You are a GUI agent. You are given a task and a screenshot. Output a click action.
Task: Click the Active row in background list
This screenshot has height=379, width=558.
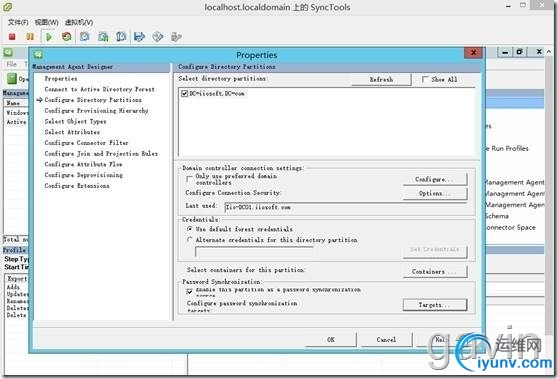[16, 122]
